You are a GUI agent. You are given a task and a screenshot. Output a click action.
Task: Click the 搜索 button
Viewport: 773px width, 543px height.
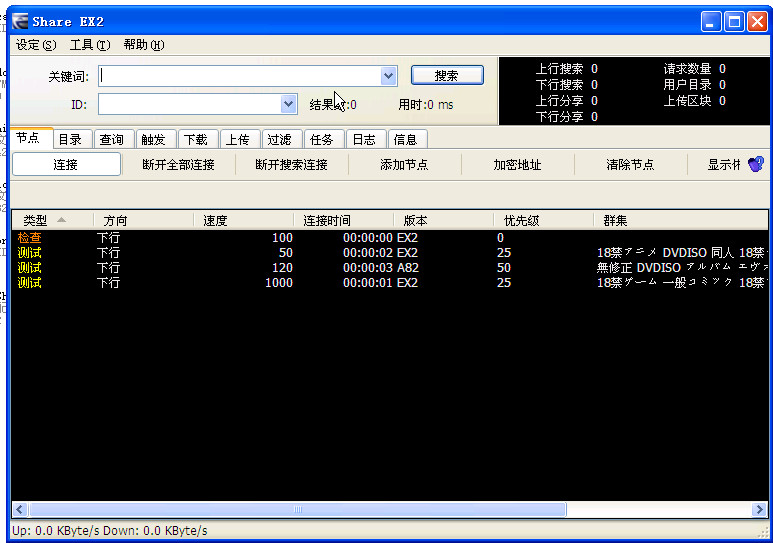point(447,75)
